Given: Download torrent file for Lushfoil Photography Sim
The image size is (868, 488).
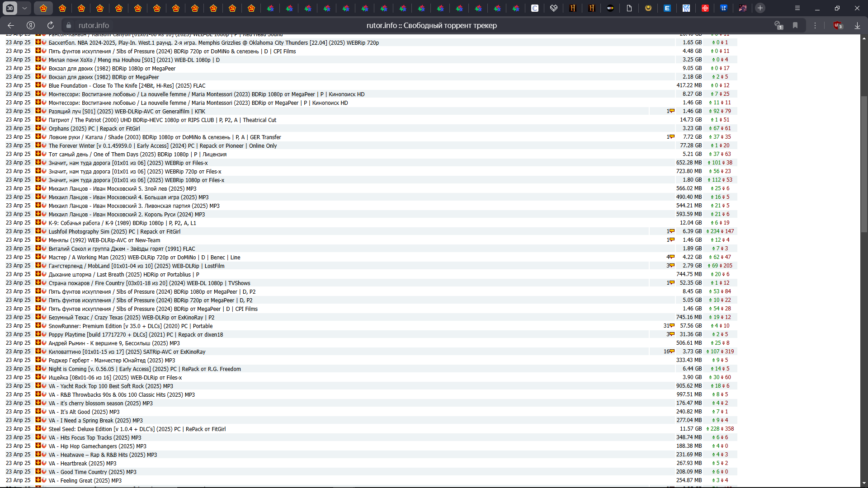Looking at the screenshot, I should [x=38, y=231].
